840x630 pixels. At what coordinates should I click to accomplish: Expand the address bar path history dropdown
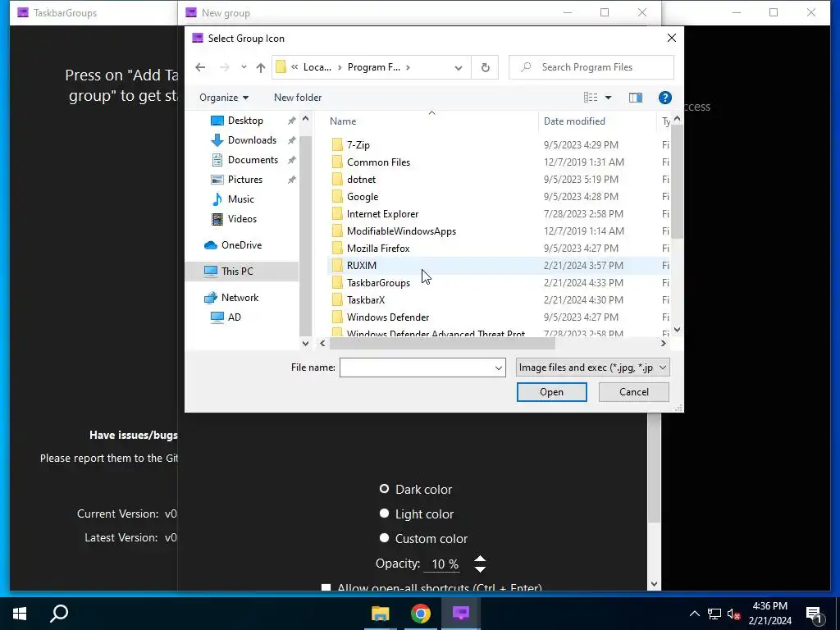tap(459, 67)
